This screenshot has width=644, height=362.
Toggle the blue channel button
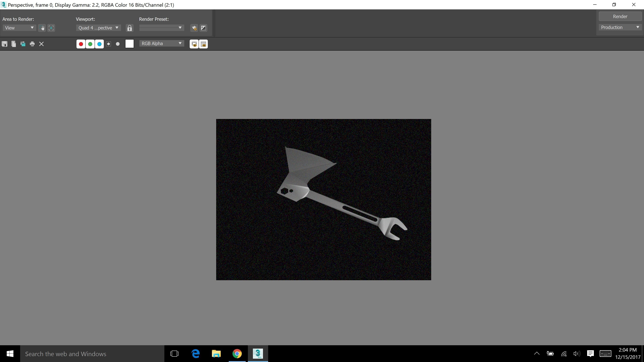click(x=99, y=44)
